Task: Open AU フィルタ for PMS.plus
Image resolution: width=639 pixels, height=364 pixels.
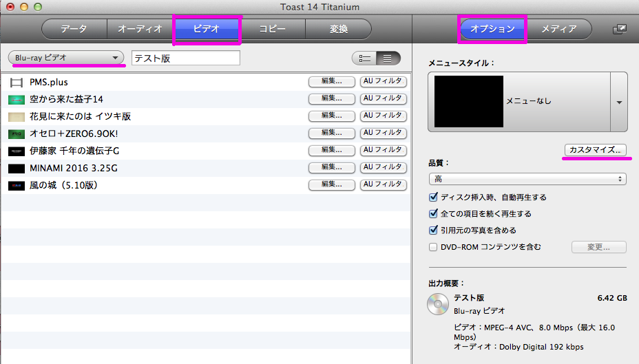Action: tap(383, 81)
